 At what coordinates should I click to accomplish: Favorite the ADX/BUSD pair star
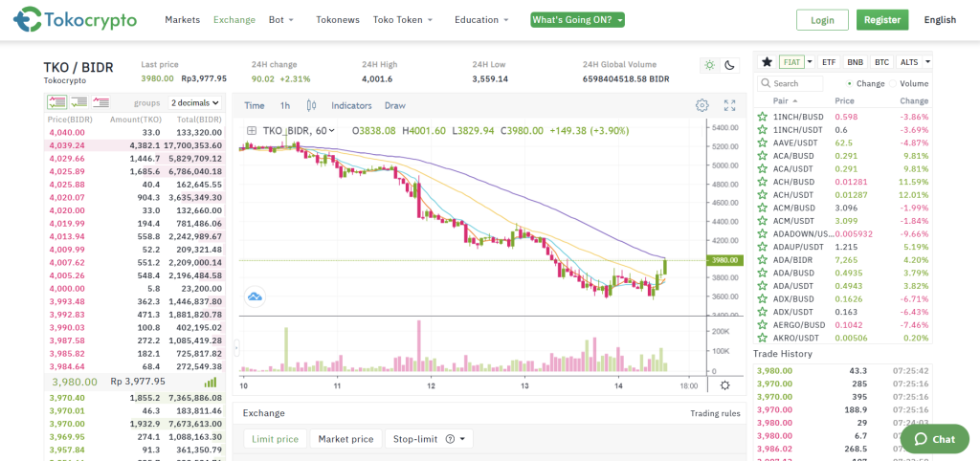[762, 298]
